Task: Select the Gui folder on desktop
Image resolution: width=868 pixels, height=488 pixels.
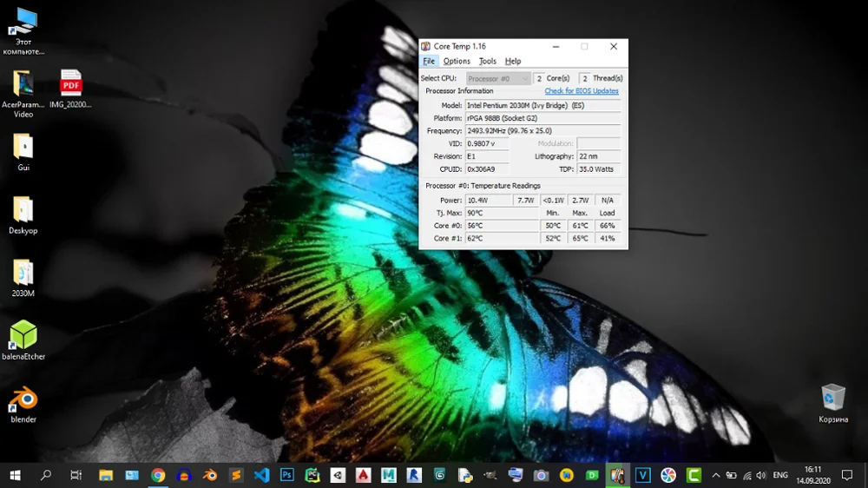Action: [x=23, y=152]
